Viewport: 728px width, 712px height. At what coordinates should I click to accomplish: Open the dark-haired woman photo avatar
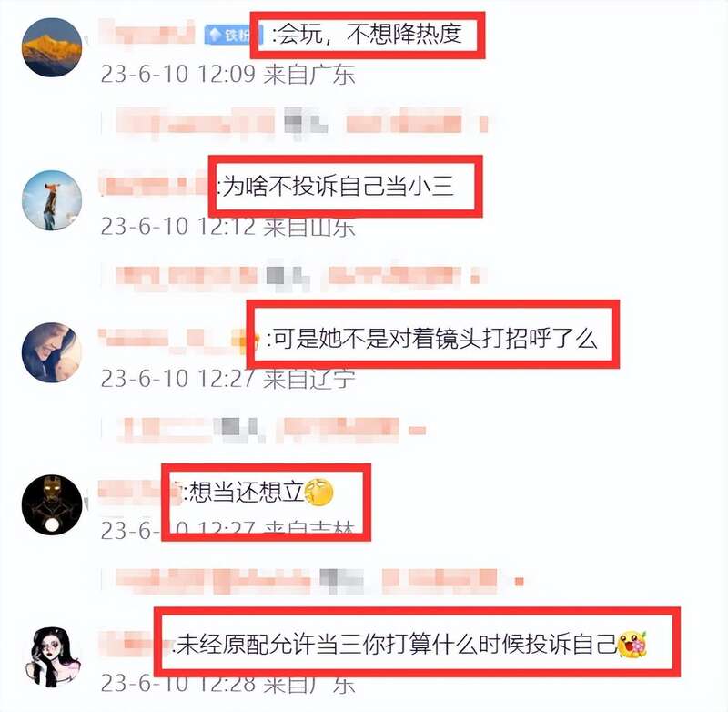coord(52,352)
